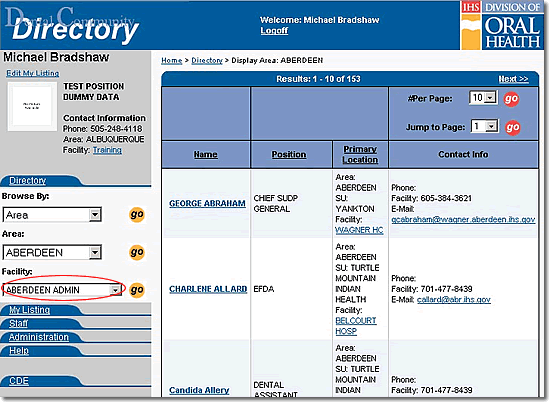Screen dimensions: 549x403
Task: Go to Home in the breadcrumb
Action: (172, 60)
